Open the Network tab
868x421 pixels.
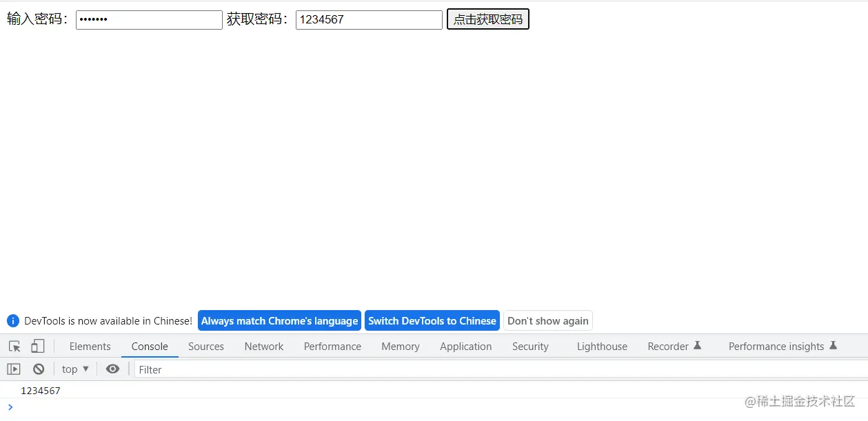tap(264, 347)
